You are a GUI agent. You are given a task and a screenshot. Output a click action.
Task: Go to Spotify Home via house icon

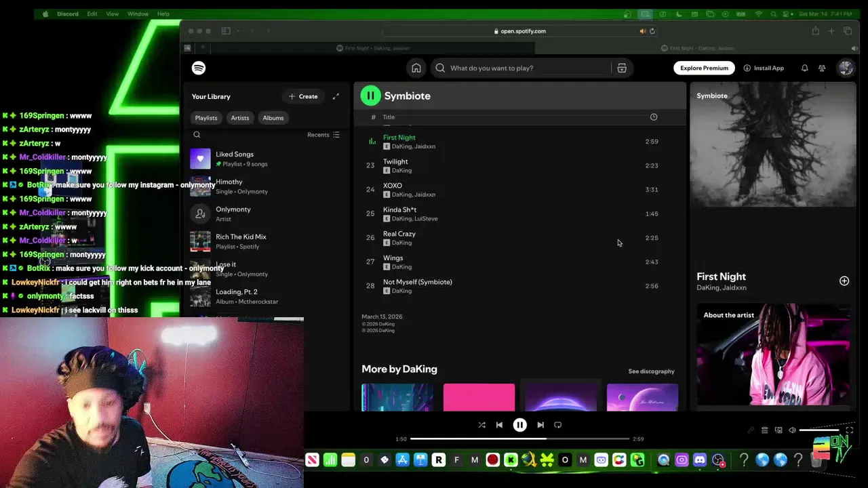point(416,68)
